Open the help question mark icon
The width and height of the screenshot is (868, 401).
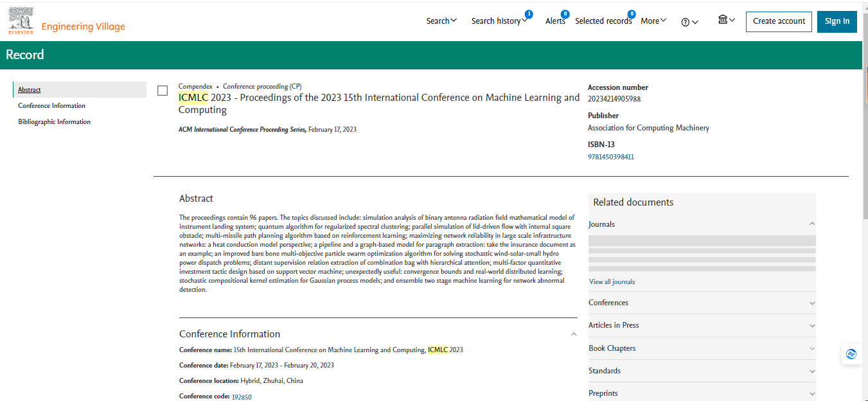click(686, 22)
